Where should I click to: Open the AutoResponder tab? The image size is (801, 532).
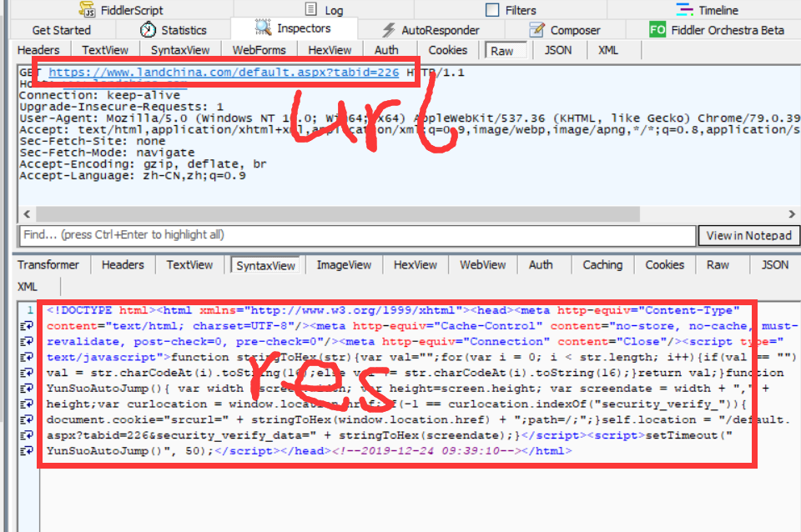click(431, 30)
